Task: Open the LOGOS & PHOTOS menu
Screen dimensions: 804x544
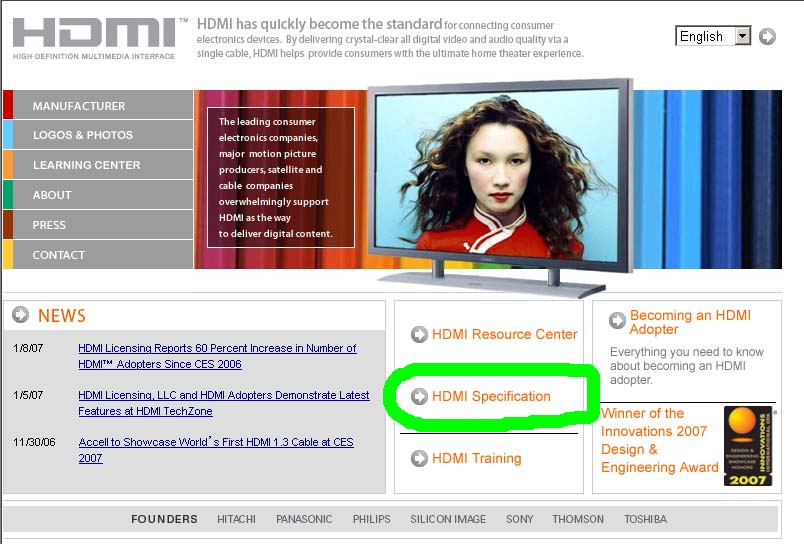Action: point(98,135)
